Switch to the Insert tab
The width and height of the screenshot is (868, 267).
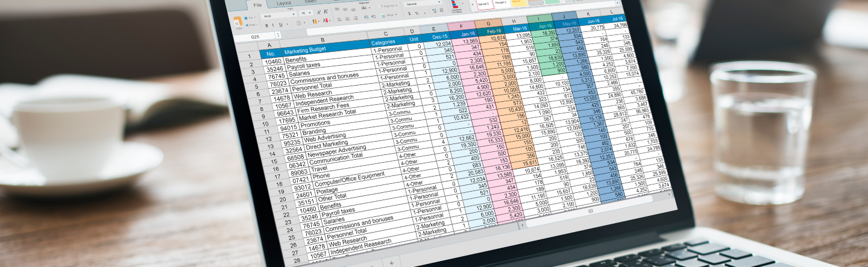(x=310, y=1)
